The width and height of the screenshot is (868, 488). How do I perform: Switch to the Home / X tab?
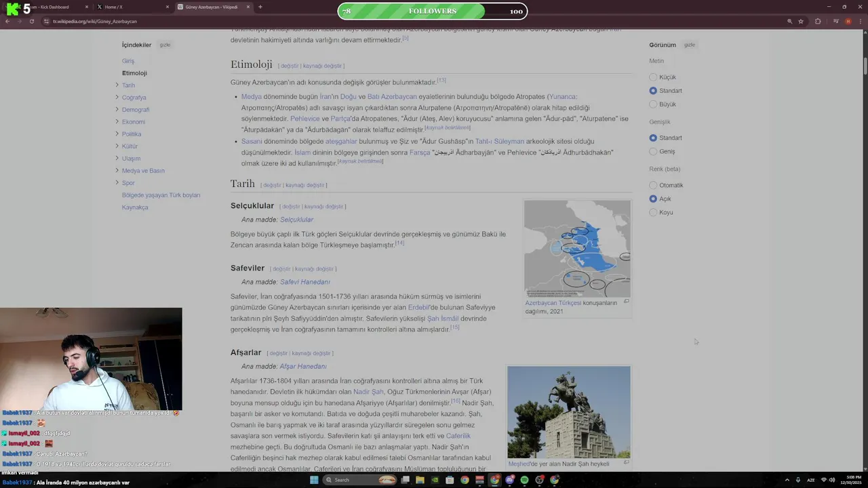click(x=132, y=7)
